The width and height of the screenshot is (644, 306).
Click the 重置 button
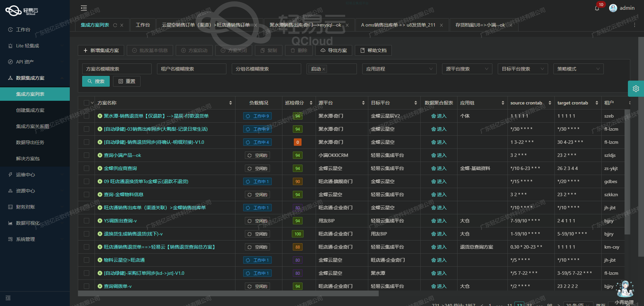coord(126,81)
